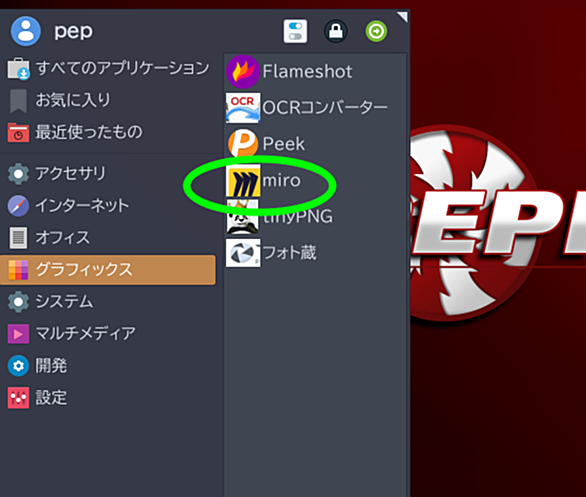Click the お気に入り bookmark icon
The height and width of the screenshot is (497, 586).
pos(18,101)
